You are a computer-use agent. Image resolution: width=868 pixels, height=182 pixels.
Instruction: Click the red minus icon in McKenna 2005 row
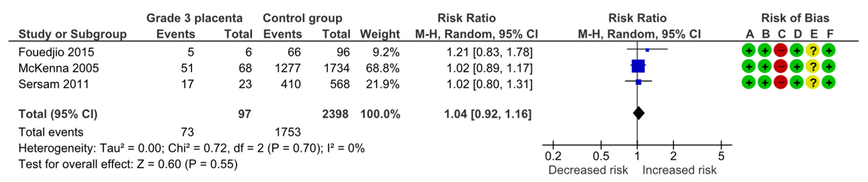(781, 67)
